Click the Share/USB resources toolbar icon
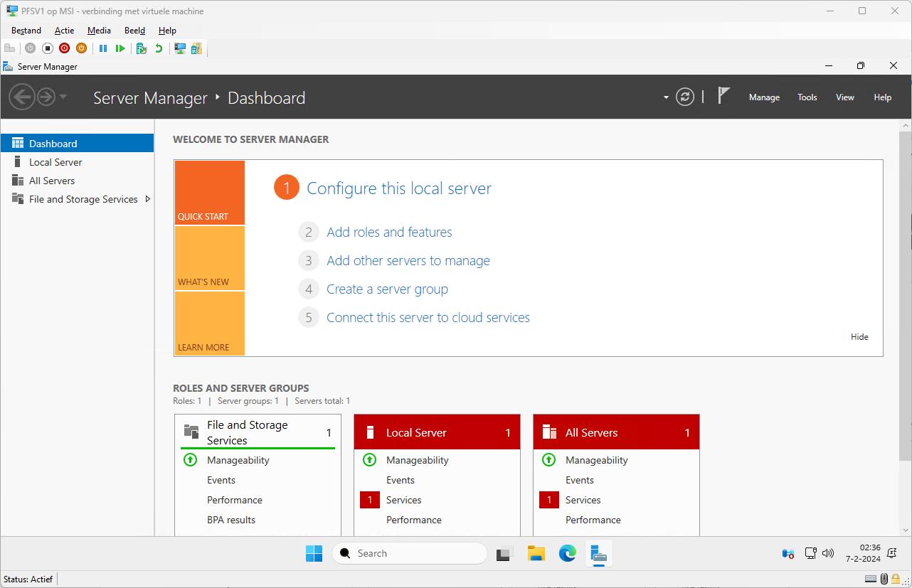The width and height of the screenshot is (912, 588). click(x=196, y=48)
